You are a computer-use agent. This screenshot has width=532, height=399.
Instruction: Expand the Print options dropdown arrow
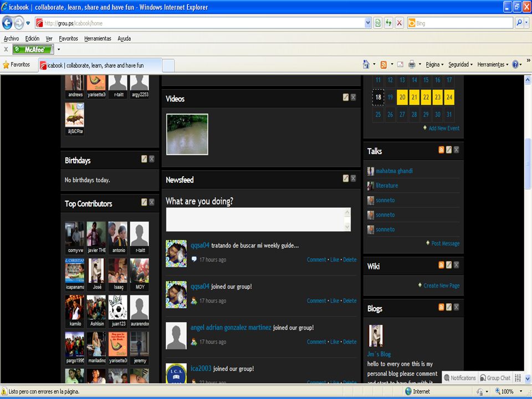tap(420, 64)
